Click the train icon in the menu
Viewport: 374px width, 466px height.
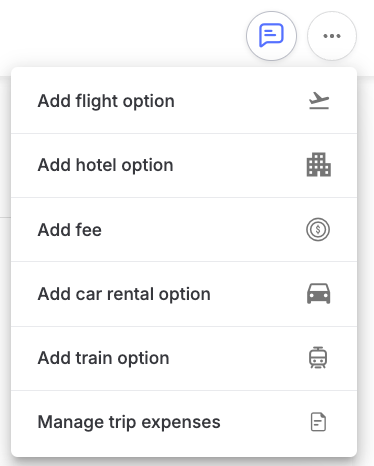tap(318, 358)
